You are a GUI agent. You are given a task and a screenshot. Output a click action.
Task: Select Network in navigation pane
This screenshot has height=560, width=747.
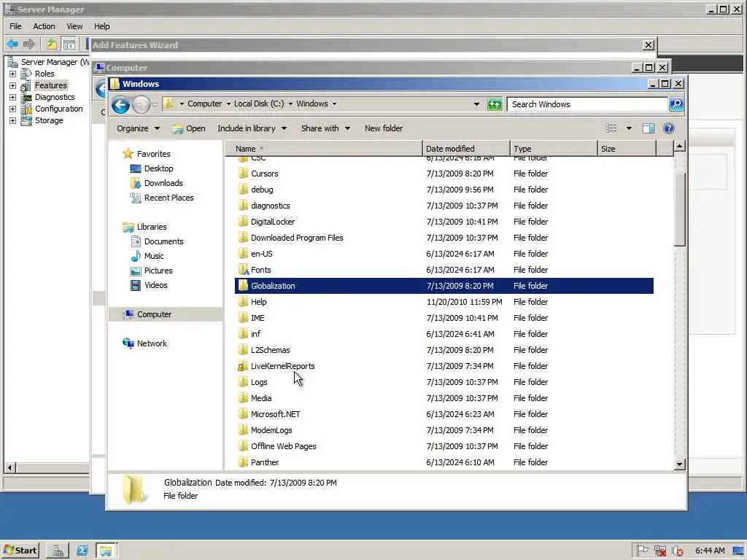tap(152, 343)
